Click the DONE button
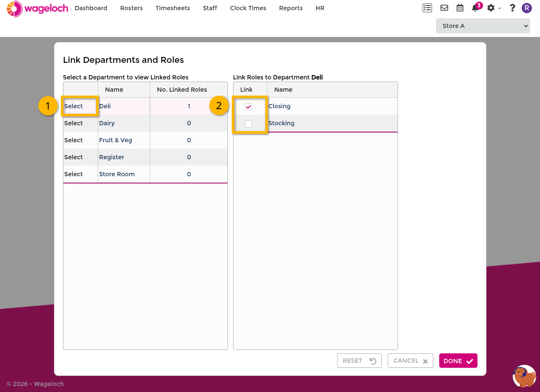This screenshot has width=540, height=392. 458,361
